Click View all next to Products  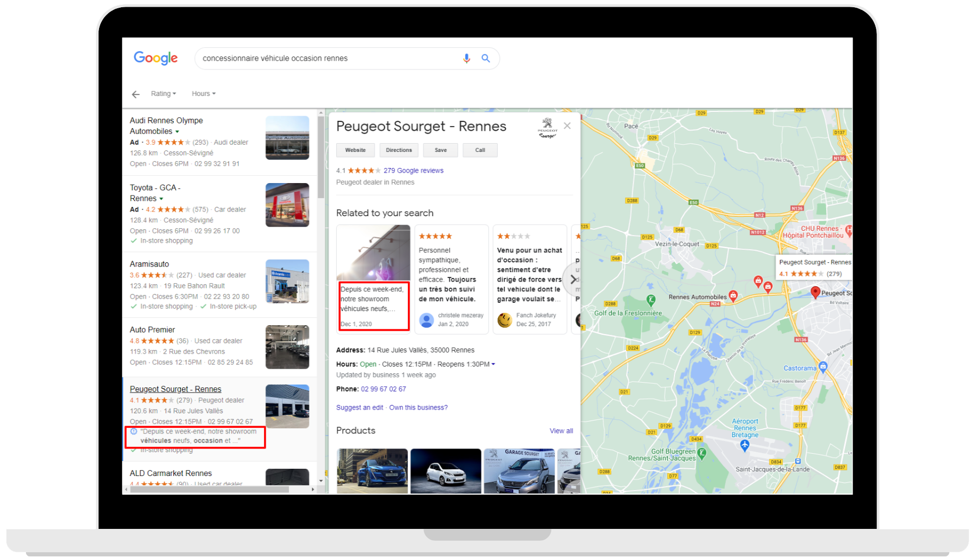[x=561, y=430]
